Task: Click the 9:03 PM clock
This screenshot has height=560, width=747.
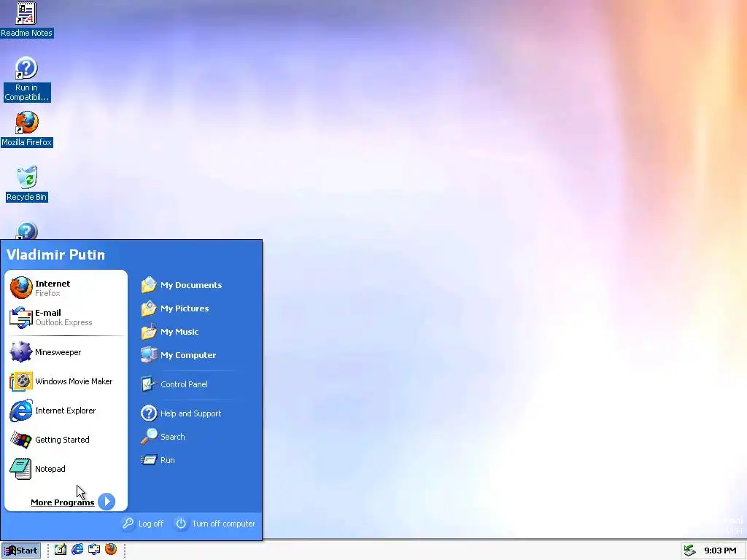Action: [720, 551]
